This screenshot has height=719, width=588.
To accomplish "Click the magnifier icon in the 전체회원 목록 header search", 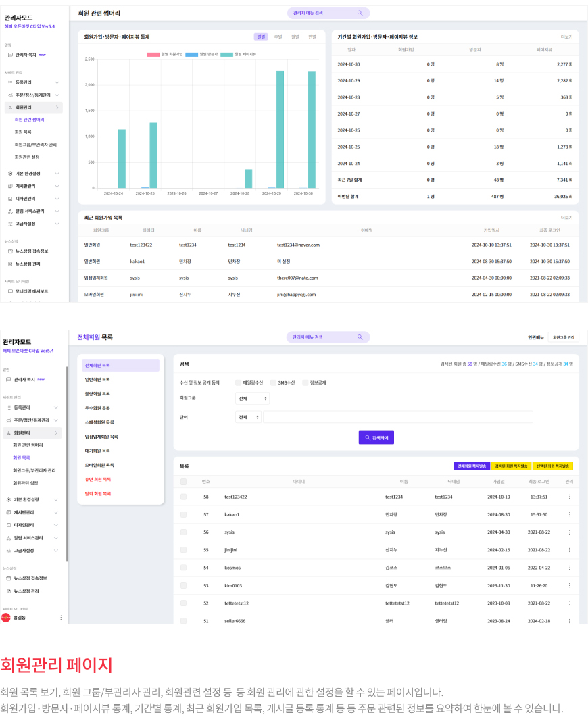I will click(x=360, y=337).
